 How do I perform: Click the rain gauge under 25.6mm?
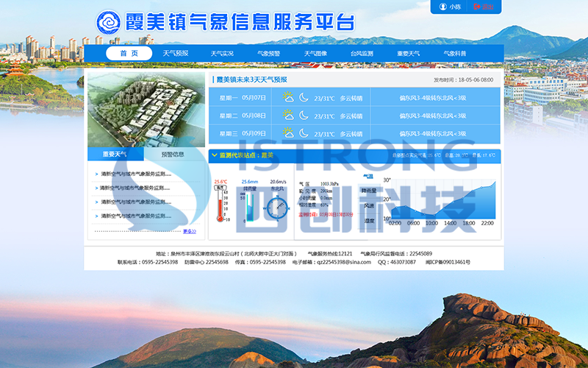pyautogui.click(x=248, y=207)
